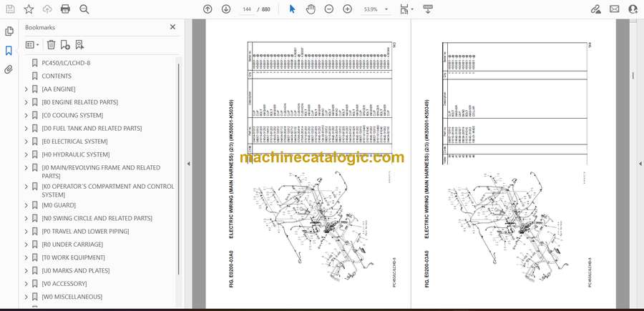644x311 pixels.
Task: Collapse the left navigation pane arrow
Action: pos(188,164)
